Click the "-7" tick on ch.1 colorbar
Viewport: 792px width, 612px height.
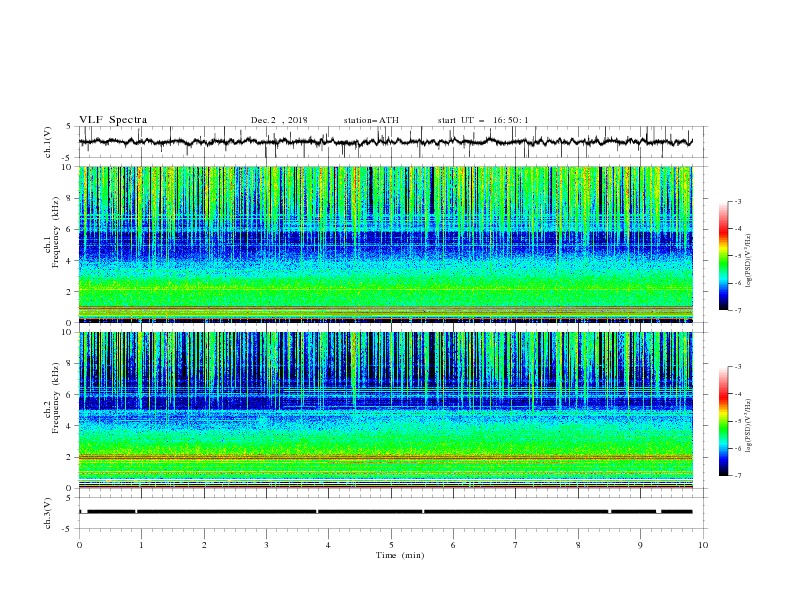point(737,310)
